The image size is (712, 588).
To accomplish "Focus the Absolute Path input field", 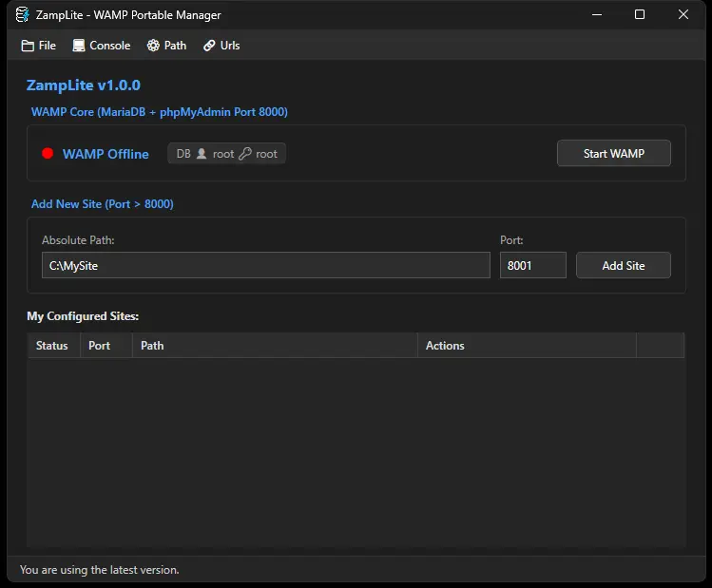I will tap(266, 265).
